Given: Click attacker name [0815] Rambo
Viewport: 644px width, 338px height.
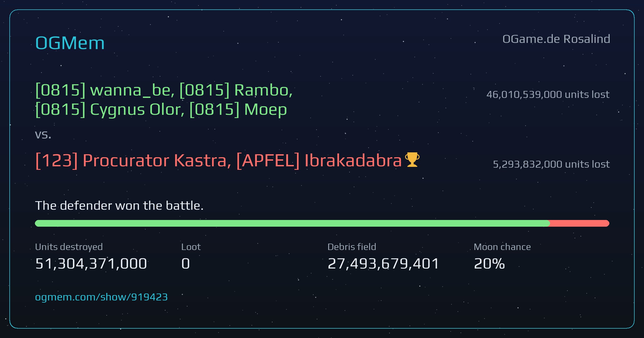Looking at the screenshot, I should pyautogui.click(x=236, y=90).
